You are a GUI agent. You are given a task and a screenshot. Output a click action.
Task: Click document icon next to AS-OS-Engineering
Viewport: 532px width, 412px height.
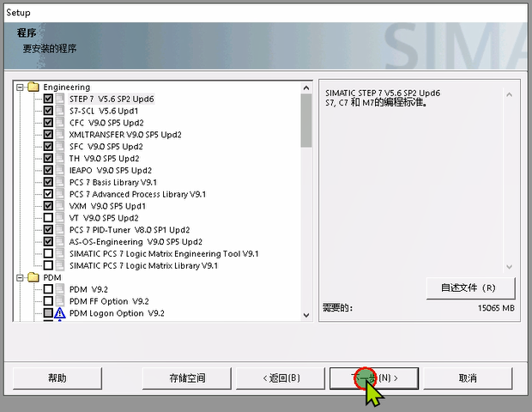pos(60,241)
